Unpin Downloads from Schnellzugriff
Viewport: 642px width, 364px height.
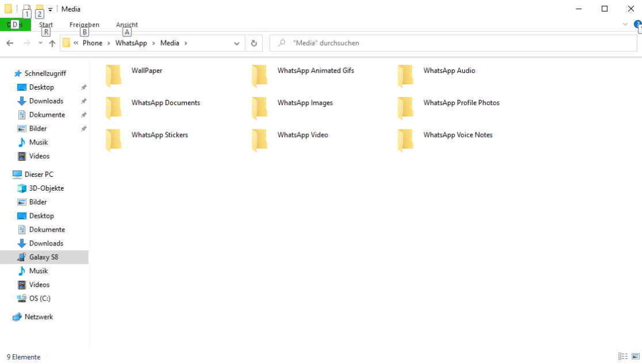[x=83, y=101]
